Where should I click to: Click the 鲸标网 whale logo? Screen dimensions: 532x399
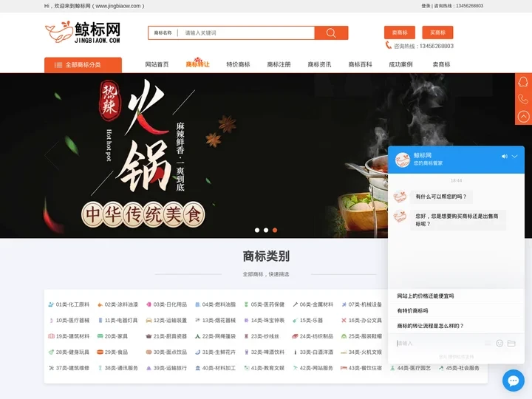pyautogui.click(x=83, y=33)
